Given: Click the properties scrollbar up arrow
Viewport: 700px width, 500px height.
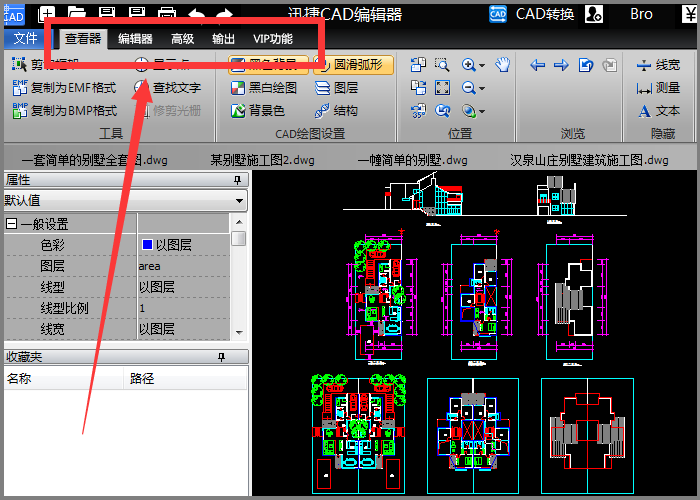Looking at the screenshot, I should [x=239, y=222].
